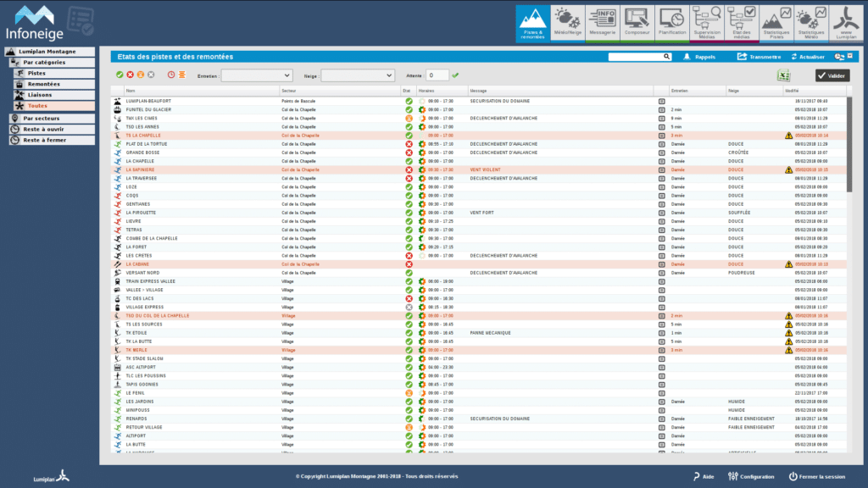Viewport: 868px width, 488px height.
Task: Toggle state icon of TMX LES CIMES
Action: coord(409,119)
